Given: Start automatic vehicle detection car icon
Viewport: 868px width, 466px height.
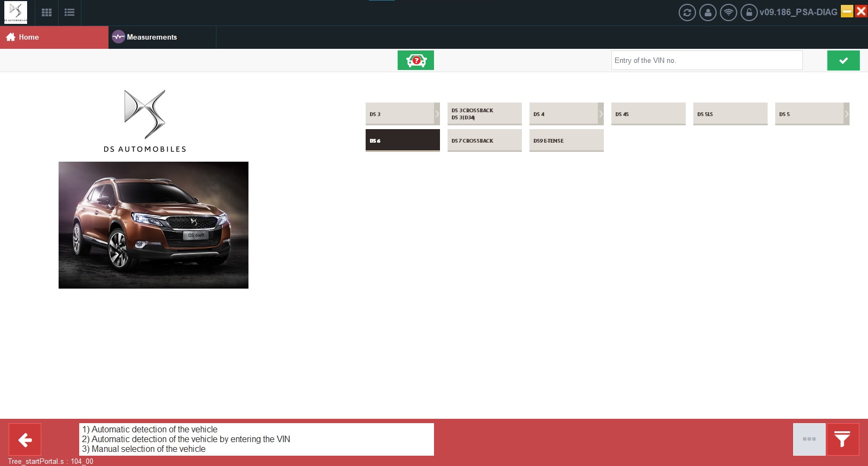Looking at the screenshot, I should (416, 60).
